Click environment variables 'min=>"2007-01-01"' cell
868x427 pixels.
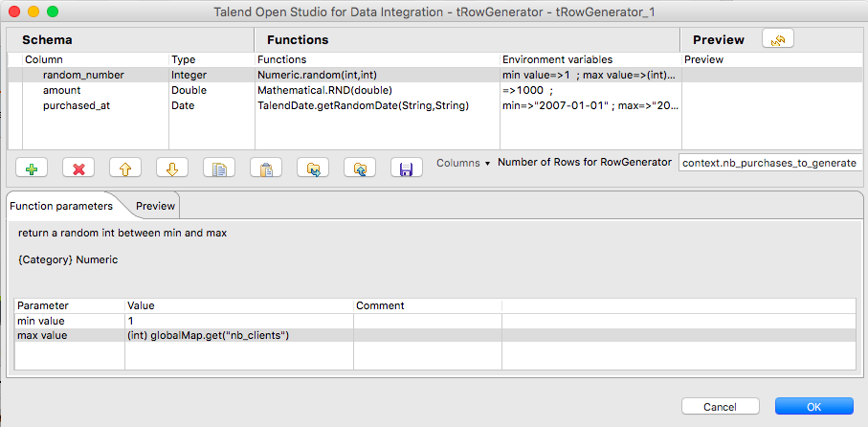coord(590,105)
